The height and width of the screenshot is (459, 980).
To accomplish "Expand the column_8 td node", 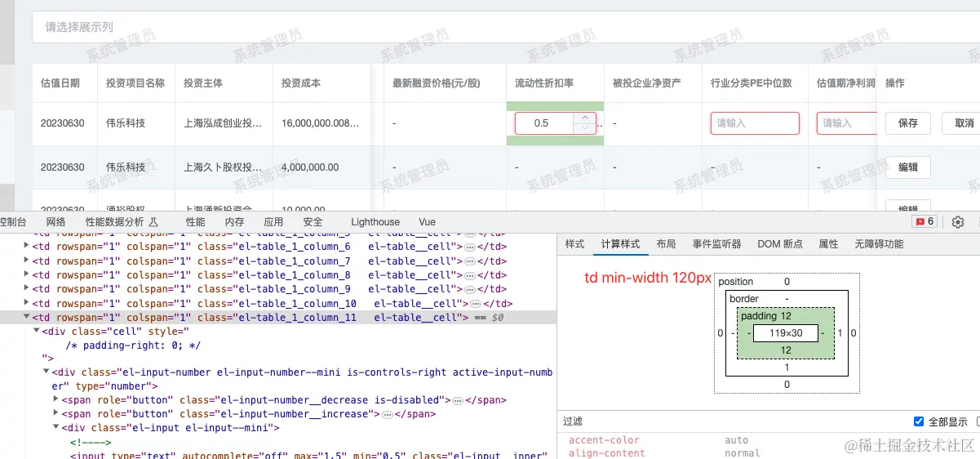I will pos(27,275).
